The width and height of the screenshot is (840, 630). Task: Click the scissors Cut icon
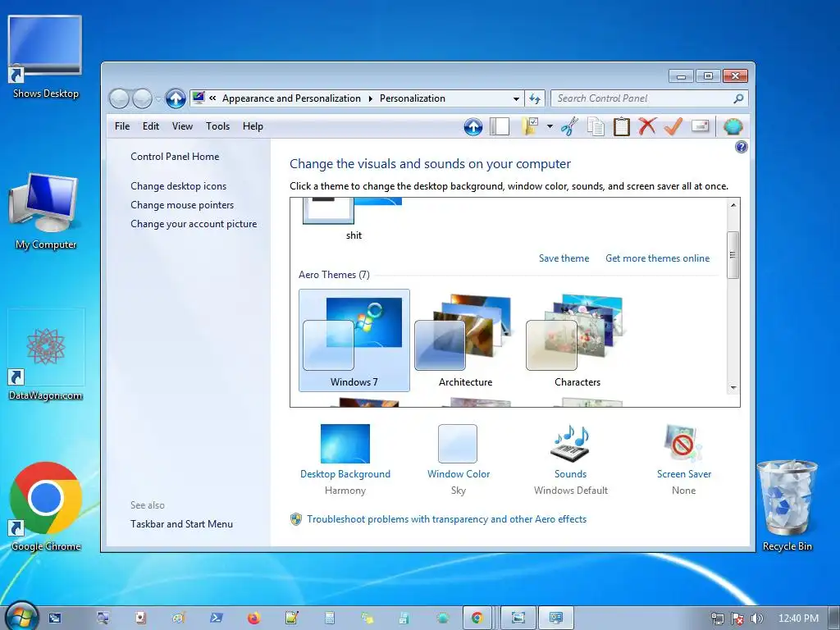(x=569, y=127)
